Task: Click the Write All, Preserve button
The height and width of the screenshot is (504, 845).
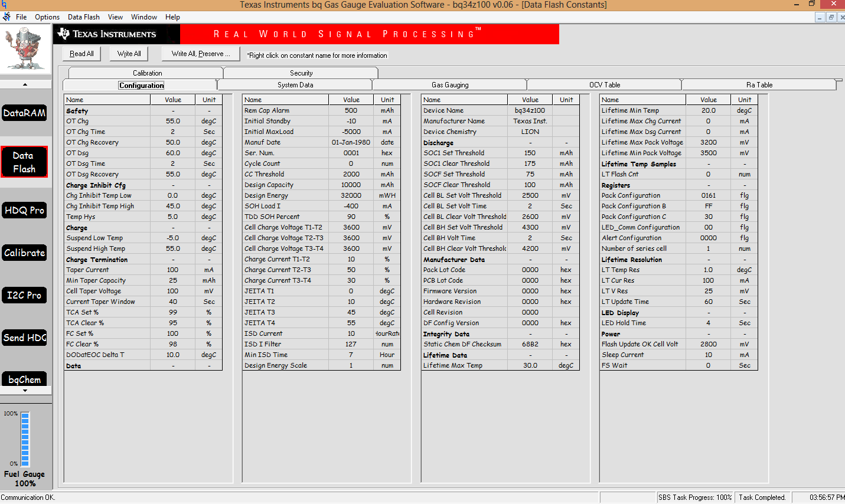Action: pyautogui.click(x=201, y=54)
